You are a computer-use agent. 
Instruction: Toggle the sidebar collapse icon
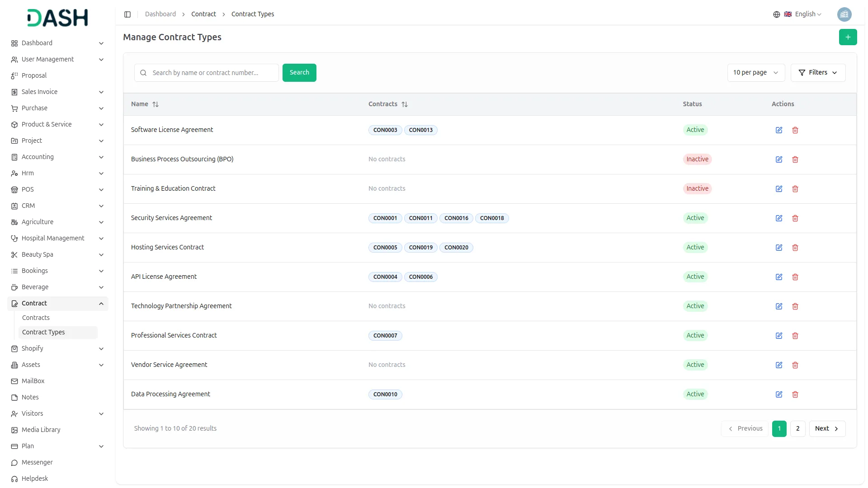click(x=127, y=14)
